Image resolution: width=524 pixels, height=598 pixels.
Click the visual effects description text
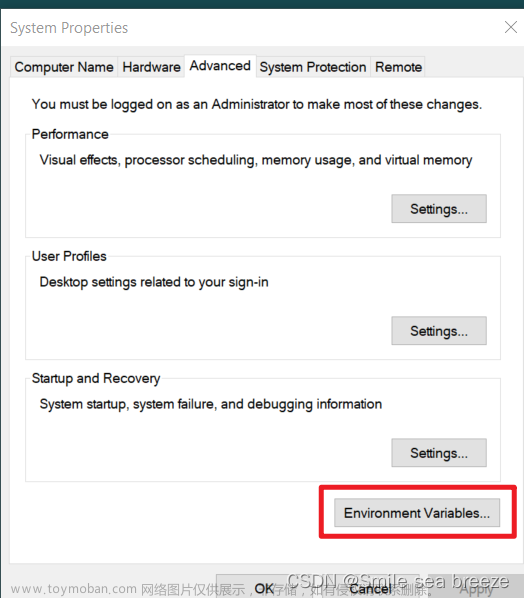click(256, 160)
